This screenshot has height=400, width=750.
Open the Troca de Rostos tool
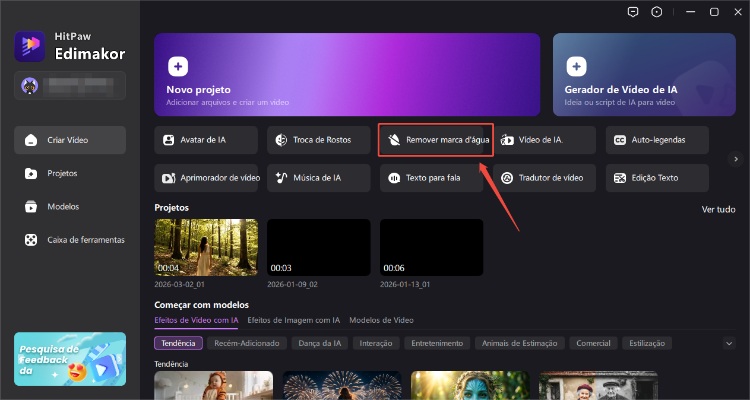pos(319,140)
